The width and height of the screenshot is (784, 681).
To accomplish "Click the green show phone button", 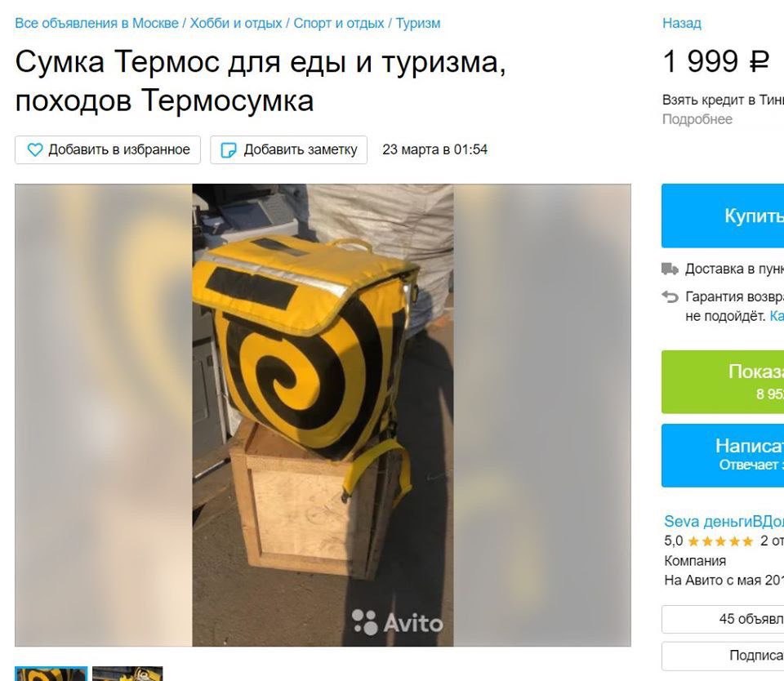I will click(x=723, y=382).
